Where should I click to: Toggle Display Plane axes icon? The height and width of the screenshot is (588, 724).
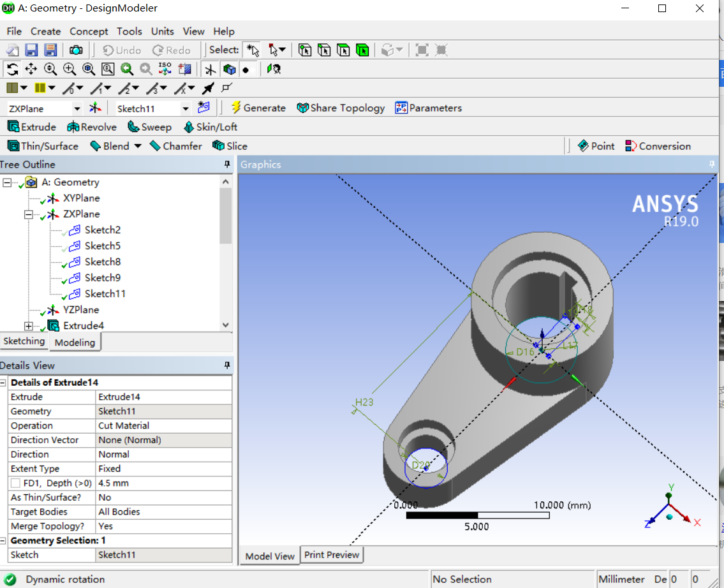click(210, 70)
